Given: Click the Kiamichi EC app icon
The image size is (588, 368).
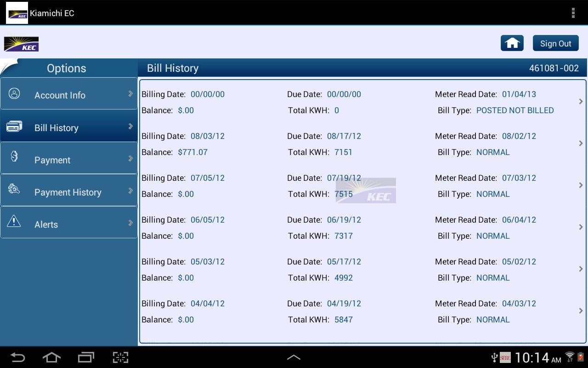Looking at the screenshot, I should point(17,13).
